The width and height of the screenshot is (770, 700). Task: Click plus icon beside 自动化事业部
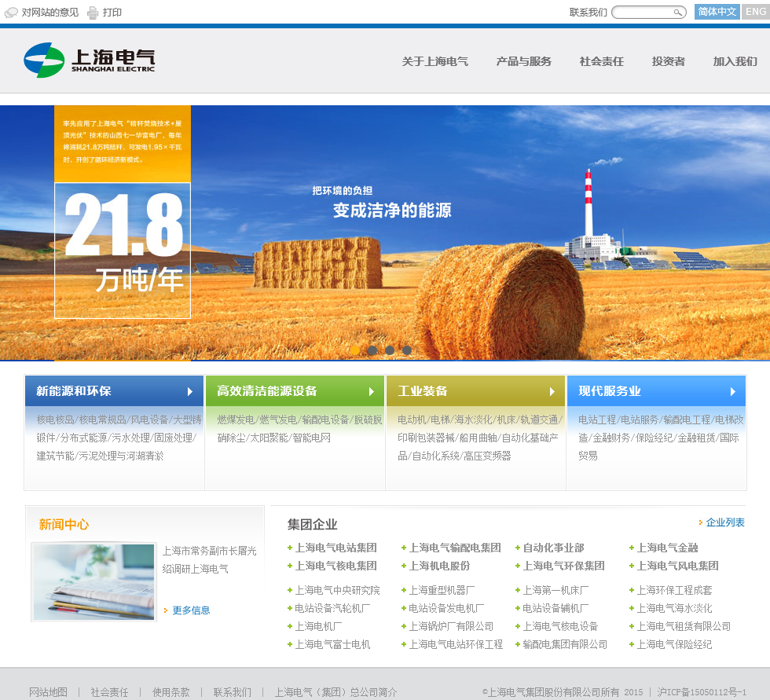tap(518, 548)
